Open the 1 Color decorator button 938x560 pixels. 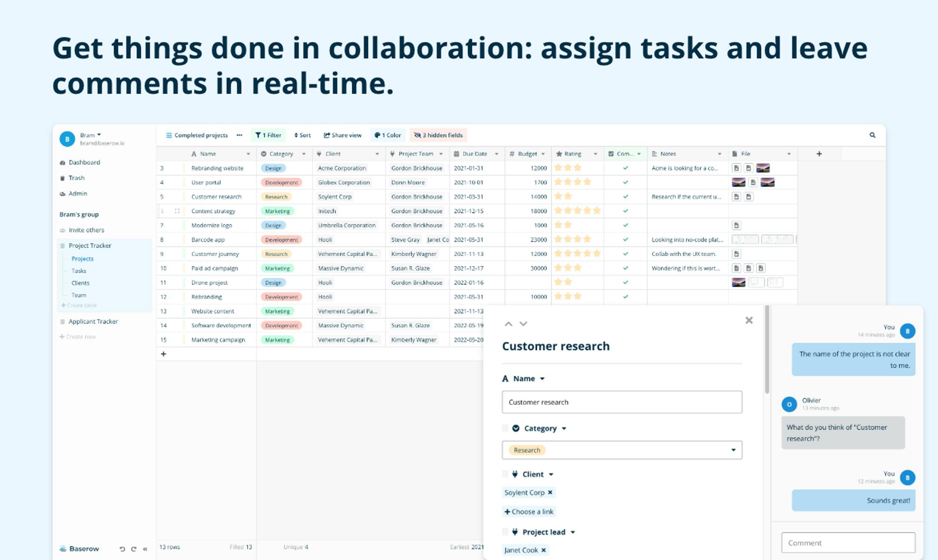click(388, 135)
